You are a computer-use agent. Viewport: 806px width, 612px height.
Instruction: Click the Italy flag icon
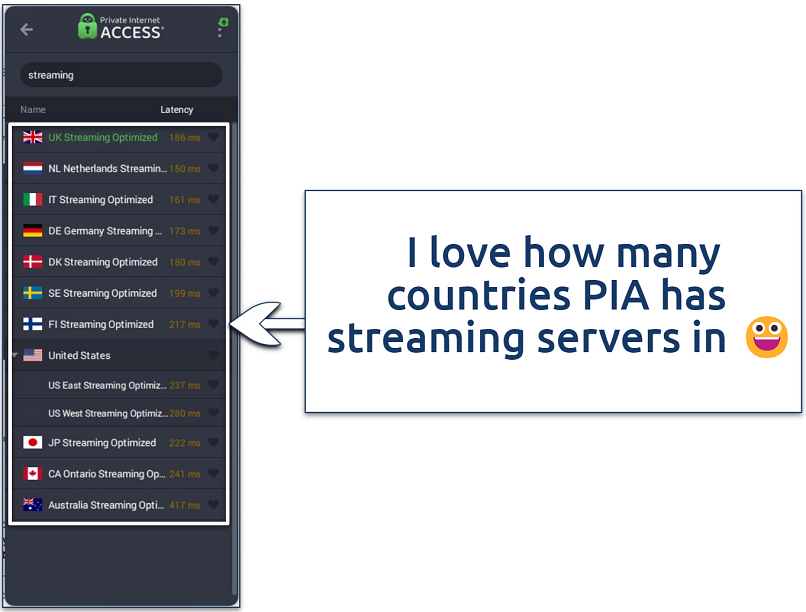[33, 200]
